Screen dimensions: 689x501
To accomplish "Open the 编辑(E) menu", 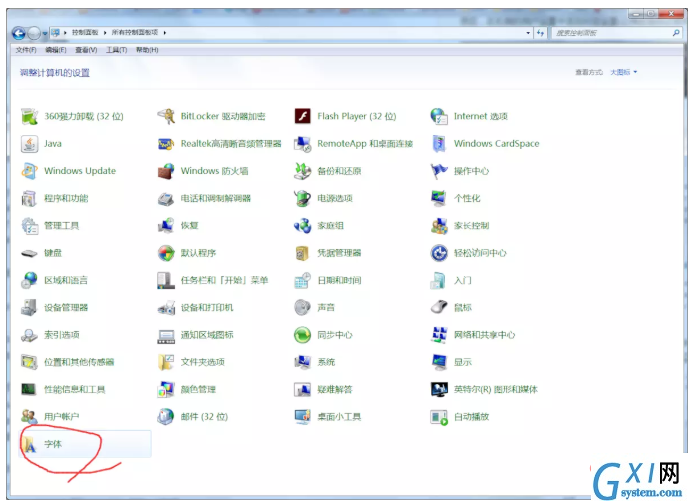I will point(56,50).
